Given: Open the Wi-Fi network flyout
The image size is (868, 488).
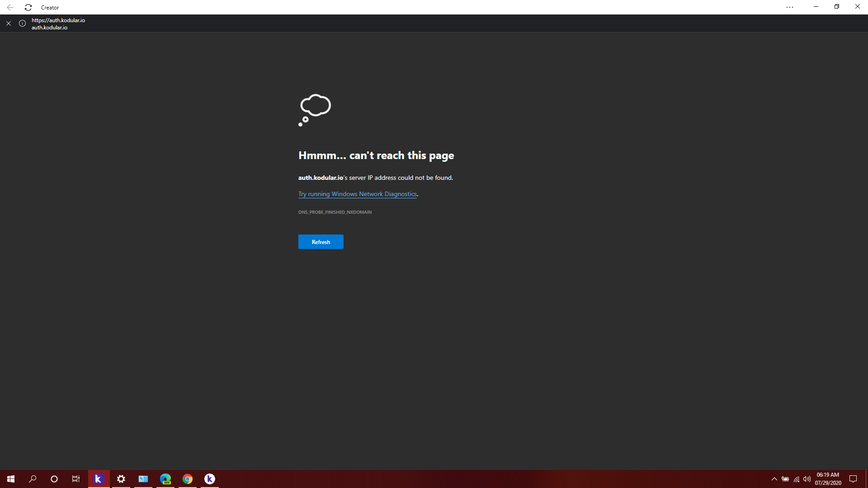Looking at the screenshot, I should point(797,479).
